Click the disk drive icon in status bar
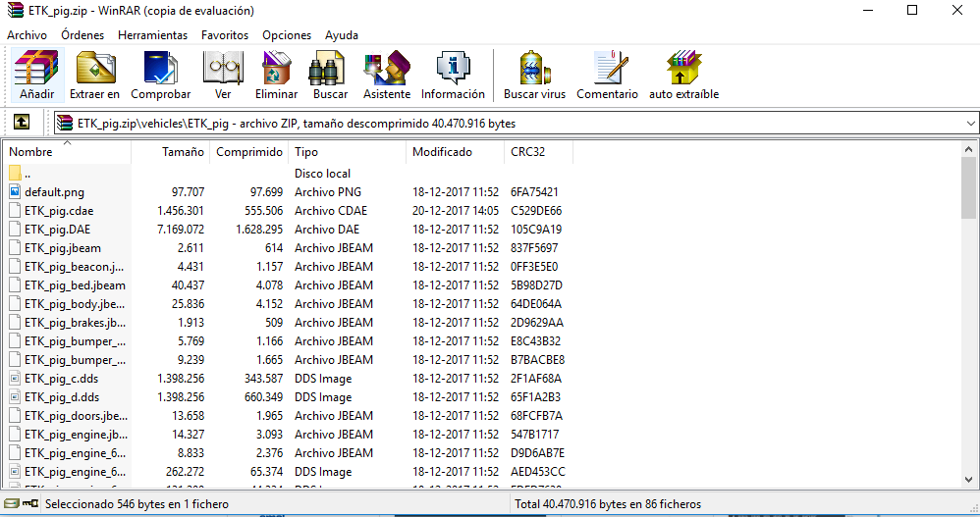 12,503
